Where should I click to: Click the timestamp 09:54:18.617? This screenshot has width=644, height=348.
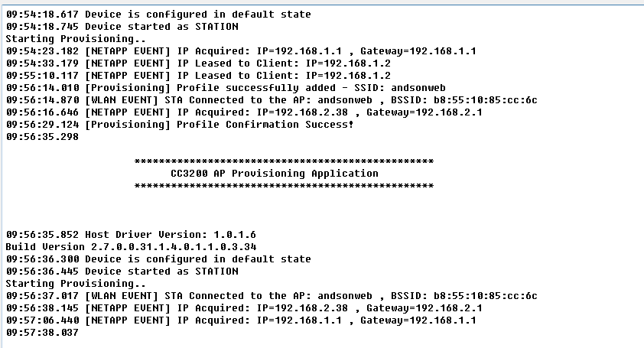(x=42, y=15)
